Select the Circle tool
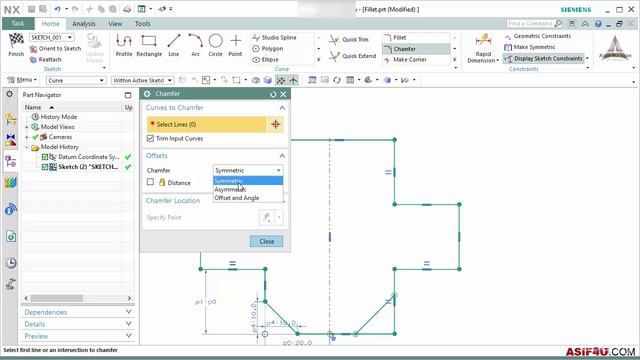The image size is (640, 360). tap(215, 45)
